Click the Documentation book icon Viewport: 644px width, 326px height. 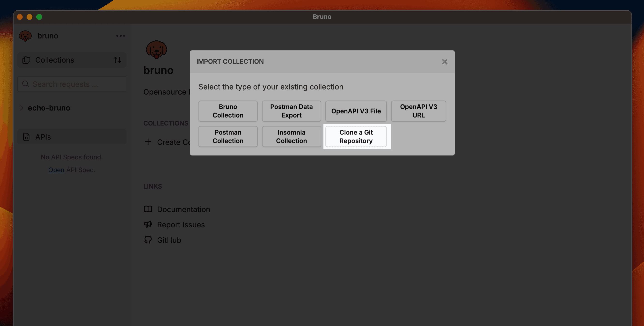pyautogui.click(x=148, y=209)
